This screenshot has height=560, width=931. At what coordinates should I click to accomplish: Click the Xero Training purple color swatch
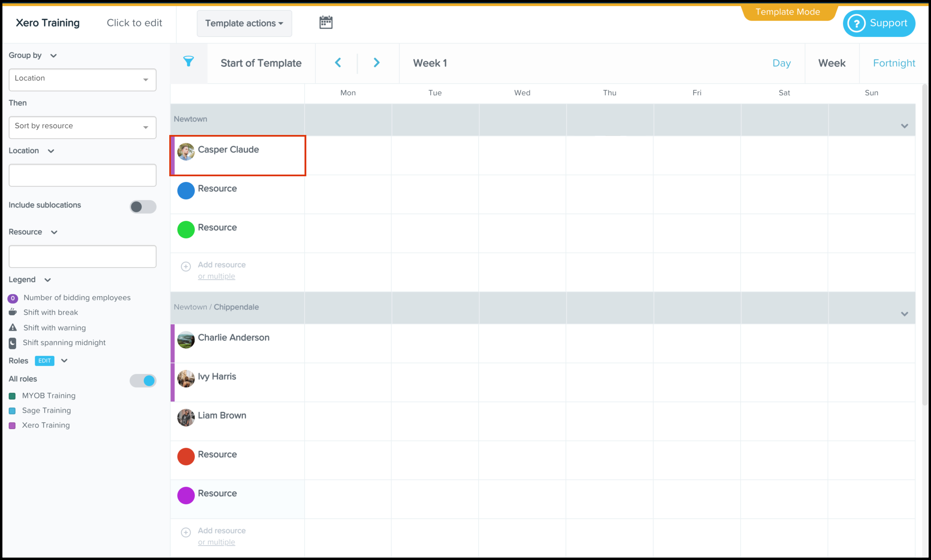click(12, 425)
